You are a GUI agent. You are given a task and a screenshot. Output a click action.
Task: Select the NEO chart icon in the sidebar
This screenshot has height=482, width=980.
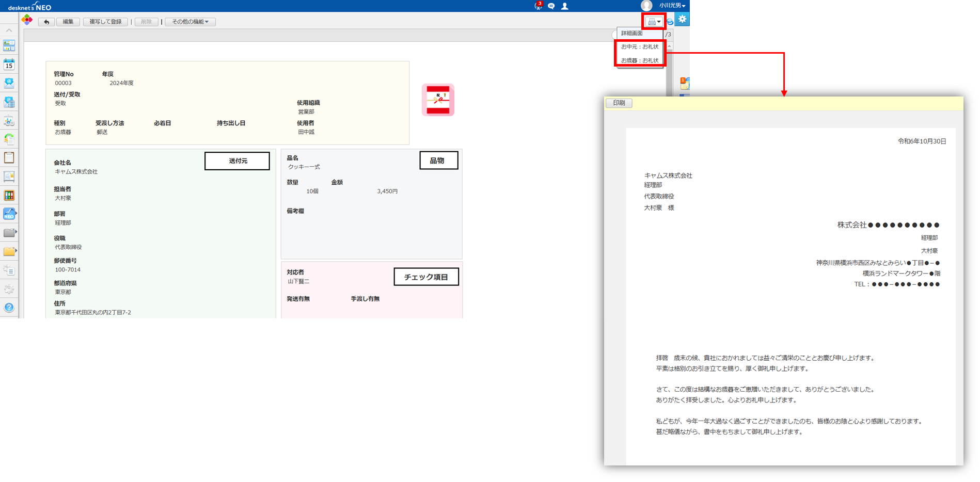click(9, 214)
